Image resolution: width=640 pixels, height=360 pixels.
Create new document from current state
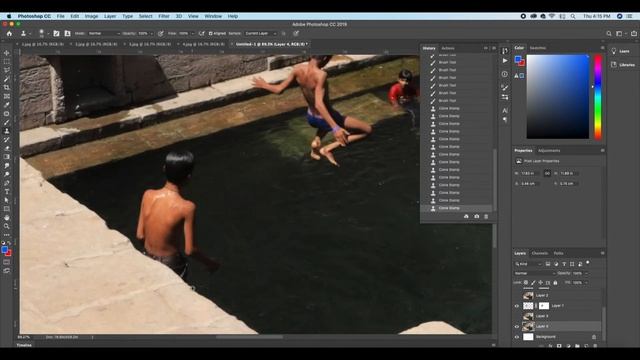click(466, 216)
